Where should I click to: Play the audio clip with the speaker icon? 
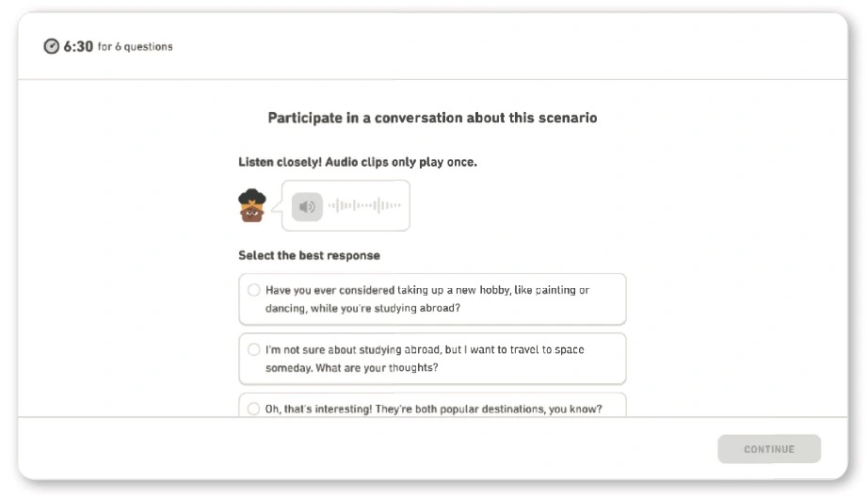click(x=307, y=206)
